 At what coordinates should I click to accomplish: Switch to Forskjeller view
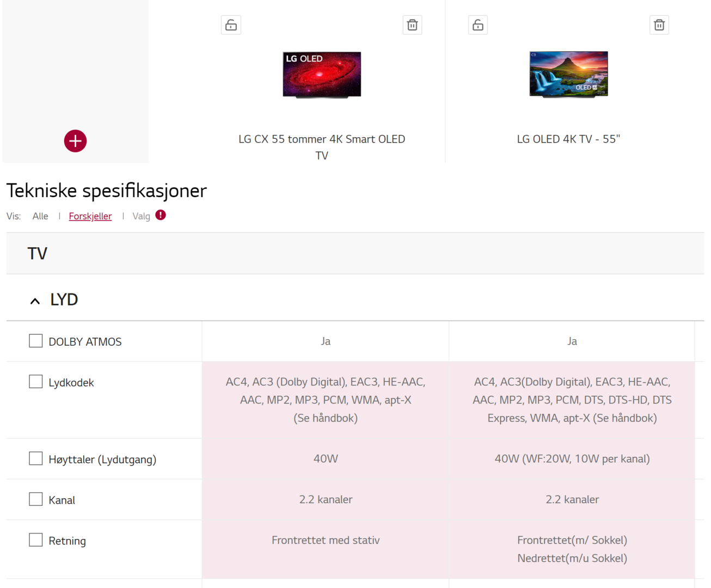pyautogui.click(x=90, y=216)
